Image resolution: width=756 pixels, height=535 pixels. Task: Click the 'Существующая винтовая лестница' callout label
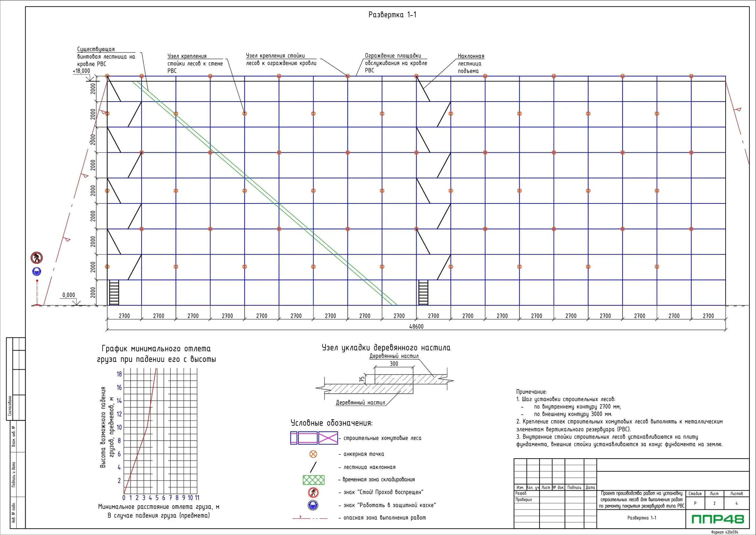click(106, 56)
